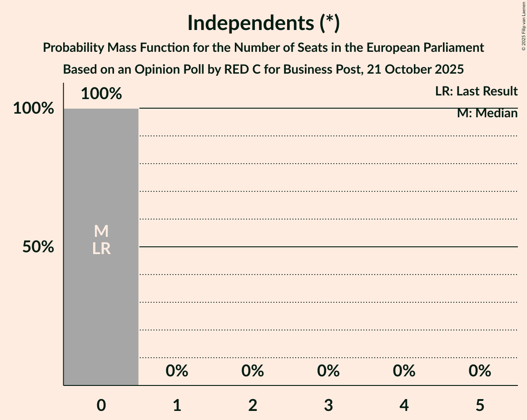Click the RED C opinion poll subtitle
The height and width of the screenshot is (420, 527).
pyautogui.click(x=263, y=70)
